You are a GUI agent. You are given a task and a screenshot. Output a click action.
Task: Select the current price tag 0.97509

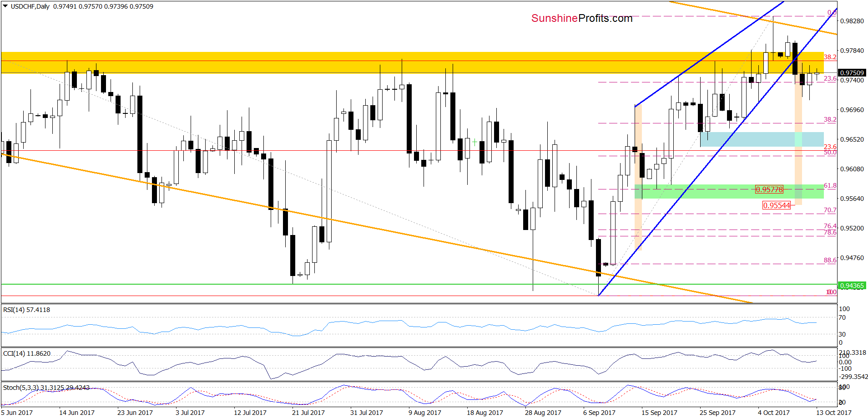[852, 73]
